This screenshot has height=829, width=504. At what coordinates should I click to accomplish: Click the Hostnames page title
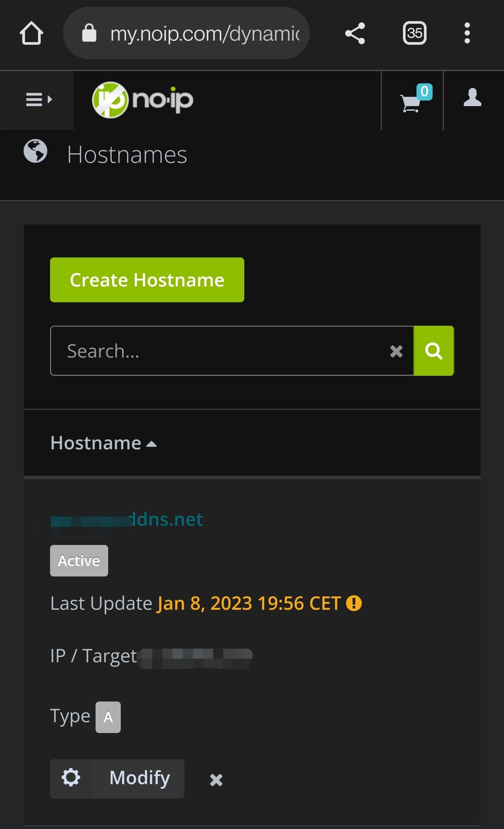point(127,154)
